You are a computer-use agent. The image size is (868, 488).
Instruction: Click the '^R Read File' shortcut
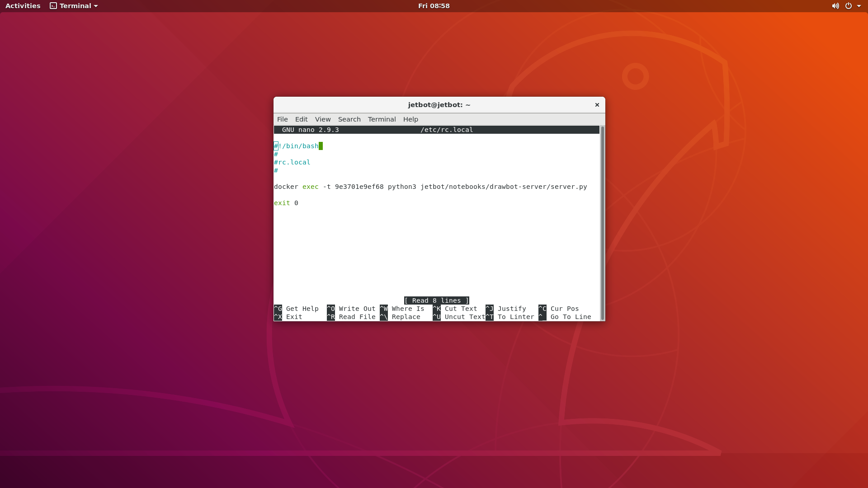pyautogui.click(x=351, y=317)
